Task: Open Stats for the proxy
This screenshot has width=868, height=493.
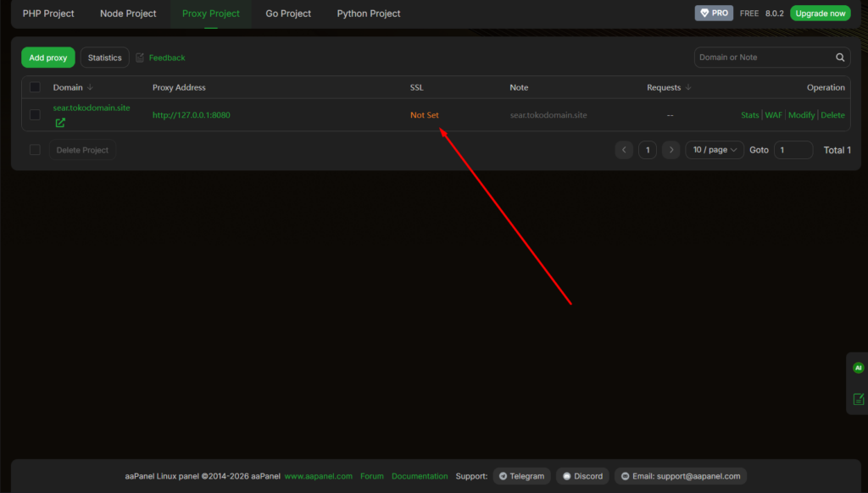Action: [749, 115]
